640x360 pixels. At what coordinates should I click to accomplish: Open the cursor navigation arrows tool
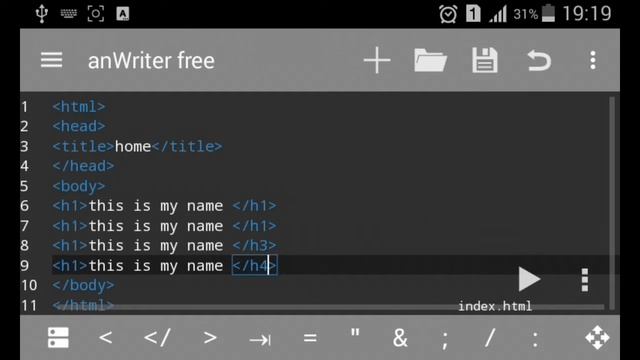point(597,338)
